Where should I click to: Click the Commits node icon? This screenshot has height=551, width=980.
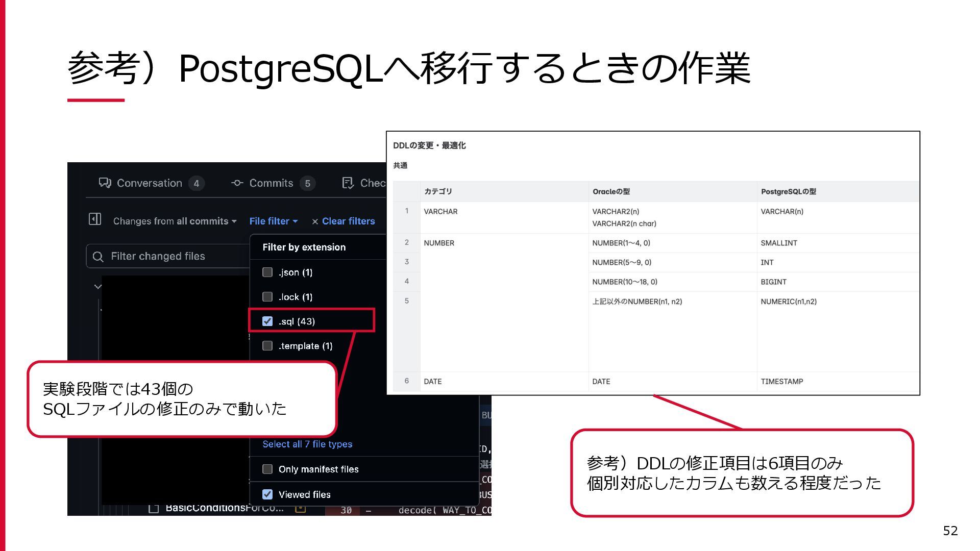click(237, 183)
